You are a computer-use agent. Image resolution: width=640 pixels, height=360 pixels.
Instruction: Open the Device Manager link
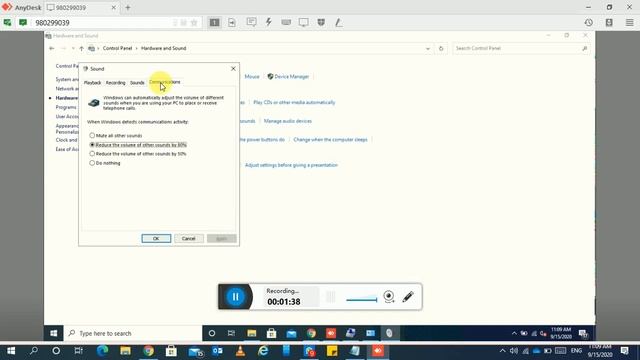click(291, 76)
